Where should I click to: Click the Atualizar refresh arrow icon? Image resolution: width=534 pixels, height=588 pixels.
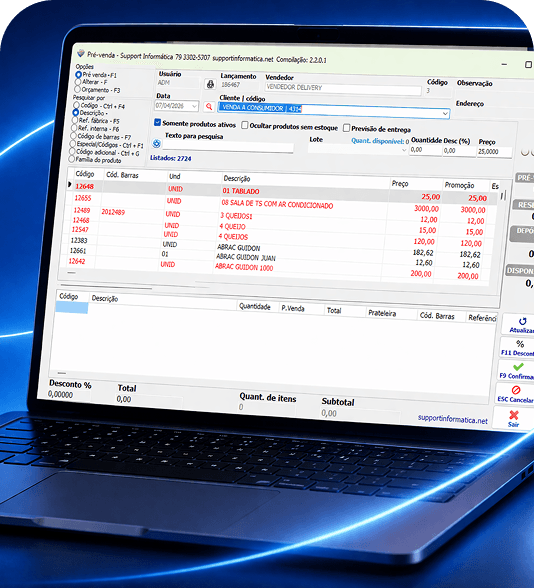tap(522, 321)
